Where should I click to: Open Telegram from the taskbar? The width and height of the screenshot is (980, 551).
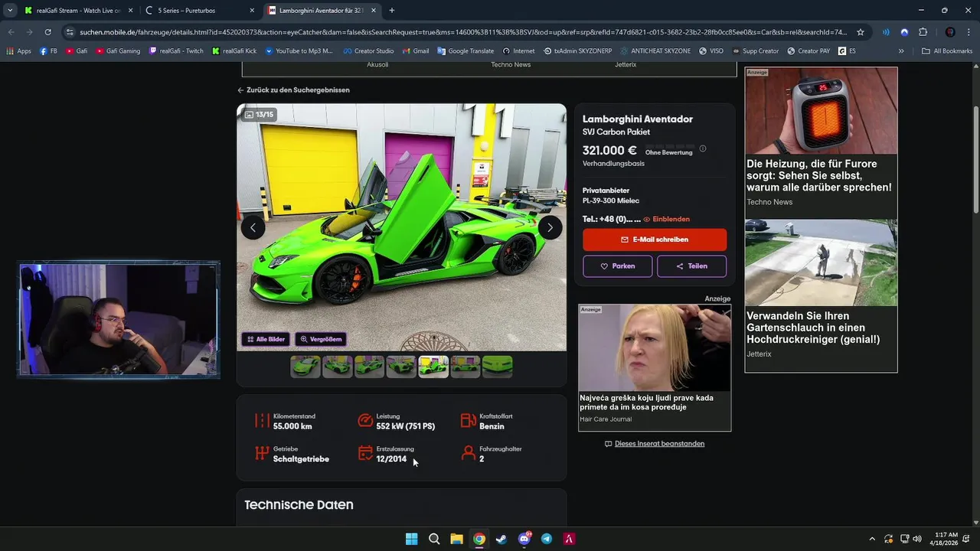547,539
